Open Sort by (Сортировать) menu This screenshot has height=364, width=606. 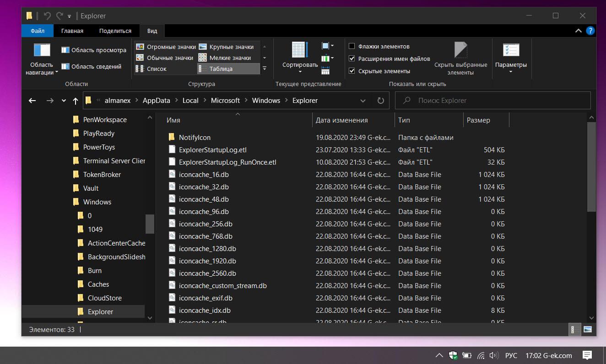pos(300,57)
